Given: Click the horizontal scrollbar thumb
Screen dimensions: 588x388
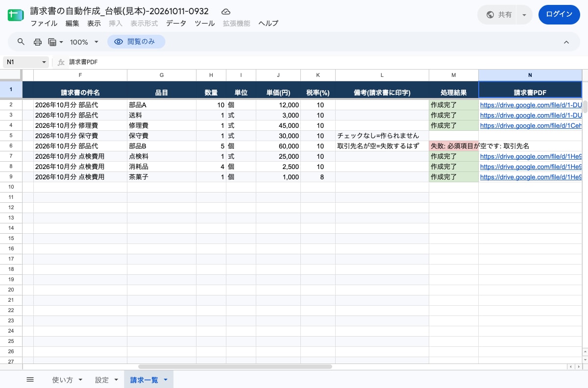Looking at the screenshot, I should pos(235,366).
